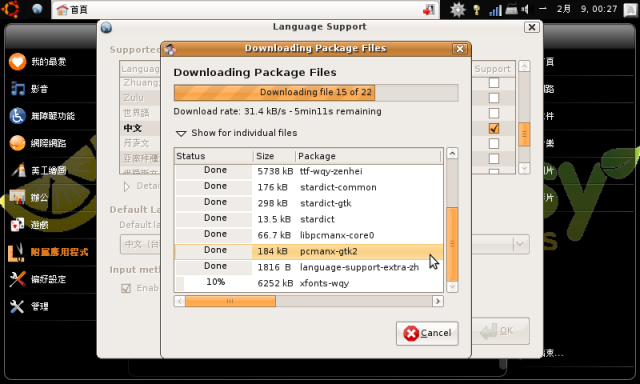Screen dimensions: 640x384
Task: Toggle the support checkbox for Zulu
Action: coord(494,98)
